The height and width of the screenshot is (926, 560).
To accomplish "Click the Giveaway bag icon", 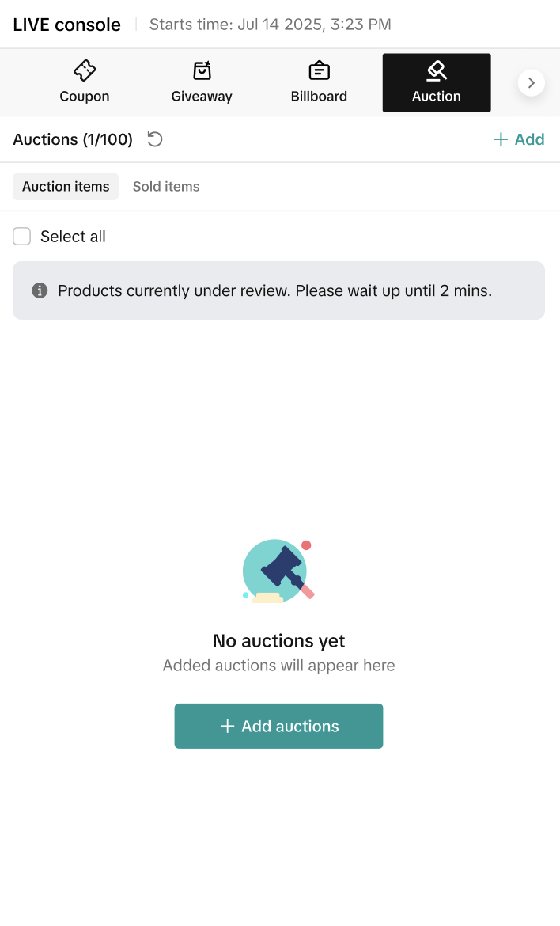I will point(202,70).
